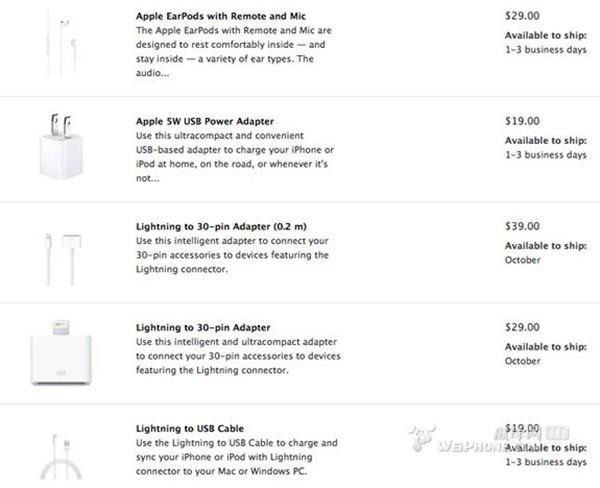Open Apple EarPods with Remote and Mic title
Image resolution: width=600 pixels, height=488 pixels.
221,16
